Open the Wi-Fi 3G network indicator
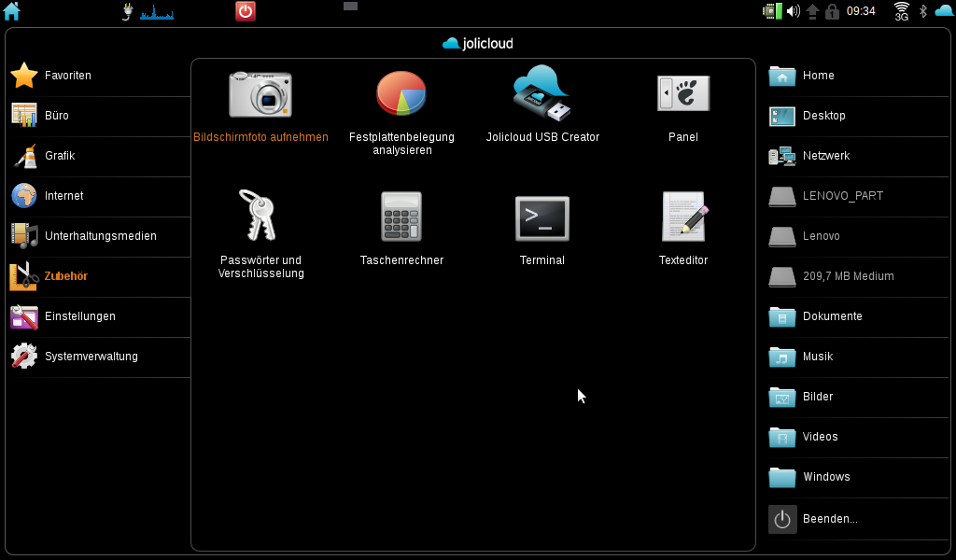956x560 pixels. point(902,11)
